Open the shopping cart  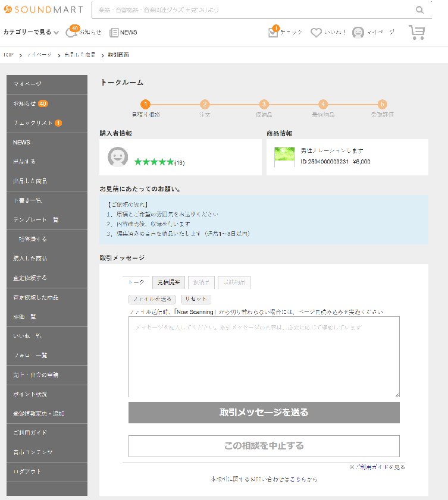pos(417,33)
